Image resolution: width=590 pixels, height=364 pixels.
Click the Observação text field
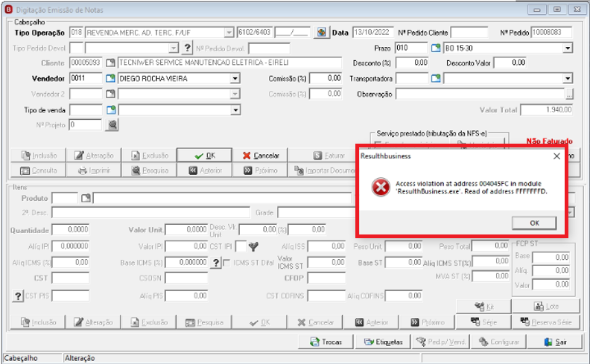tap(480, 94)
